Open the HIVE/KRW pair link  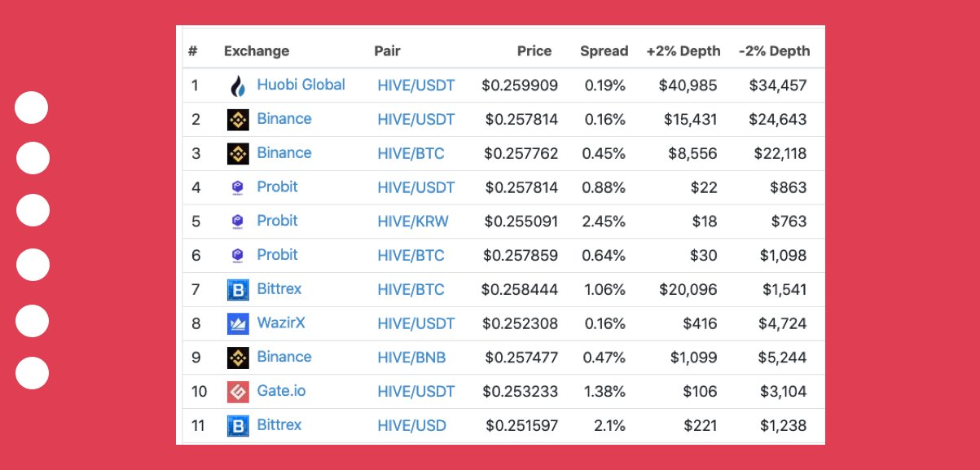coord(413,222)
